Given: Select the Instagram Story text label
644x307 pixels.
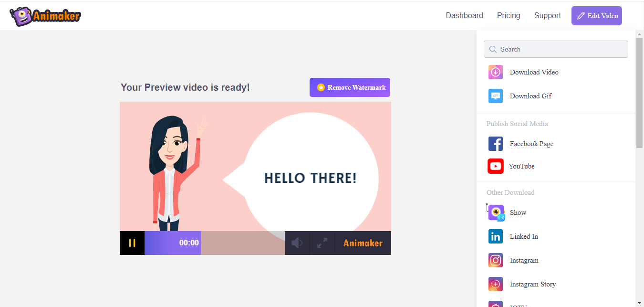Looking at the screenshot, I should click(x=533, y=284).
